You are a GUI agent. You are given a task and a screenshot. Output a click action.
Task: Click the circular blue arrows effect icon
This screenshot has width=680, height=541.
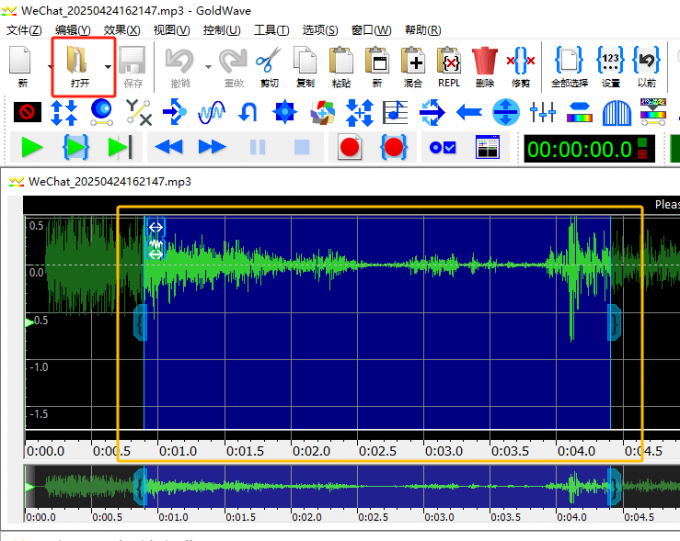click(x=432, y=112)
